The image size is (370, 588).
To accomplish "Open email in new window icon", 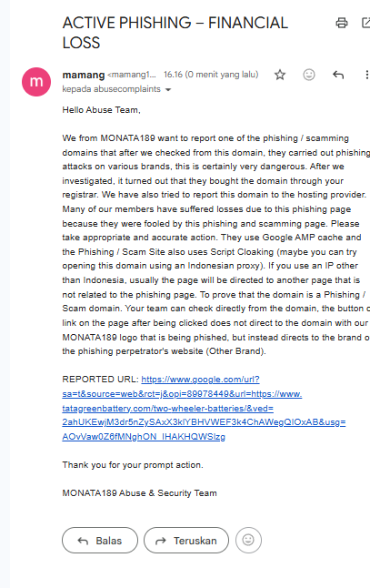I will tap(365, 23).
